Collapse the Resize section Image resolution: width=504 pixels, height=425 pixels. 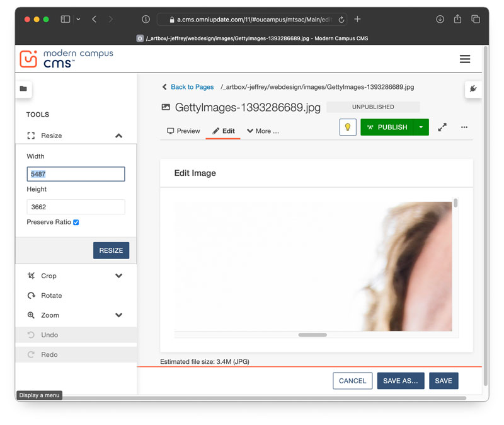tap(118, 136)
